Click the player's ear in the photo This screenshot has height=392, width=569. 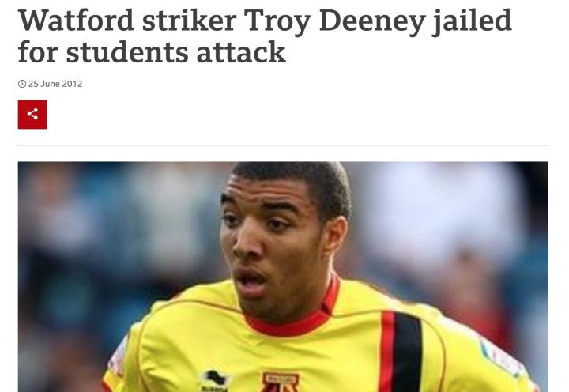point(335,239)
